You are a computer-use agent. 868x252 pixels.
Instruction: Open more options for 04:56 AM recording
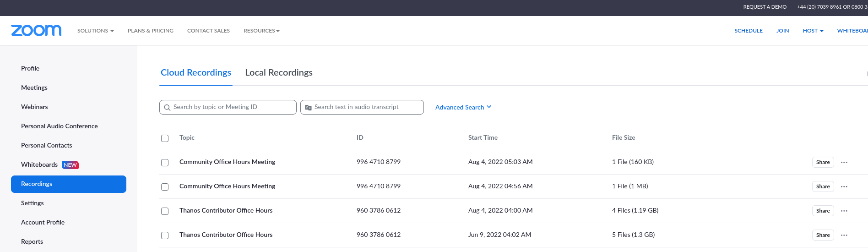[844, 186]
